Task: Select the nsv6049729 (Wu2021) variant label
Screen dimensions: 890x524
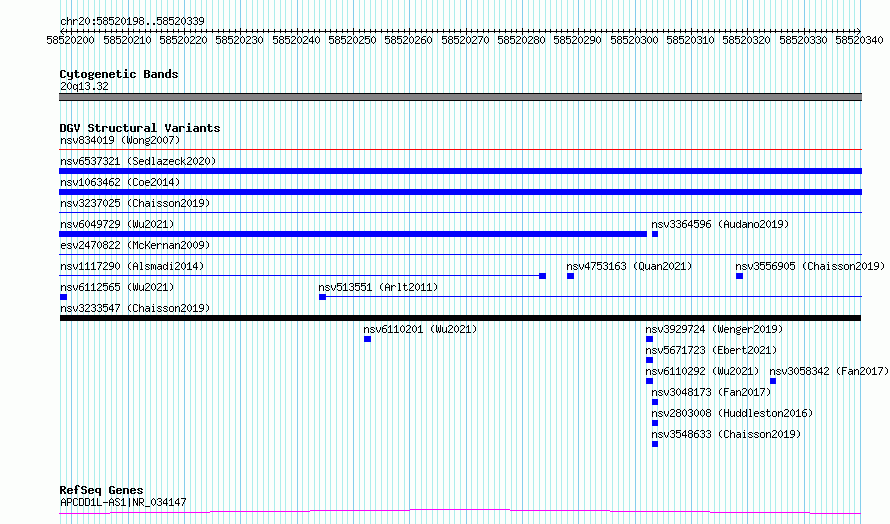Action: tap(117, 224)
